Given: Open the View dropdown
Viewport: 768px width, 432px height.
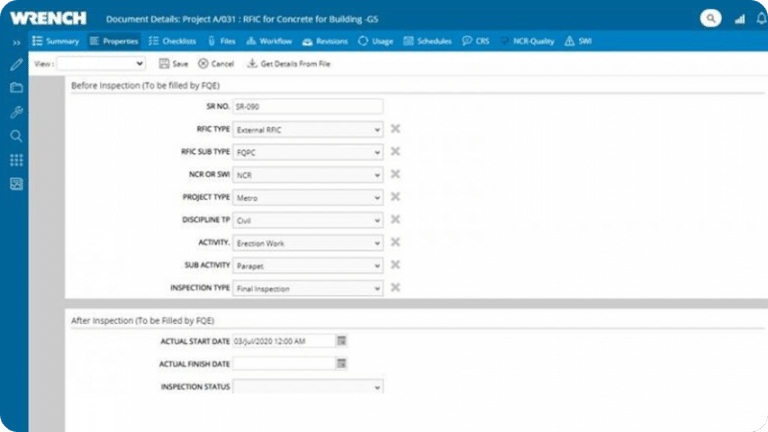Looking at the screenshot, I should click(x=101, y=64).
